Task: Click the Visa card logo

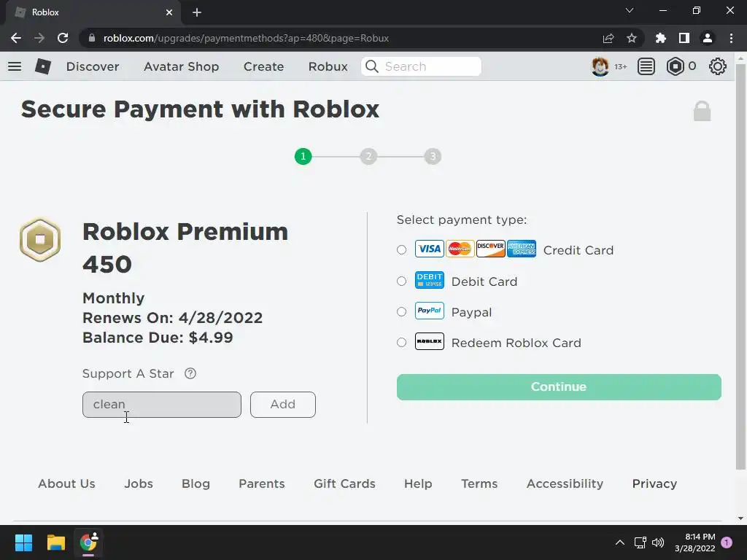Action: pyautogui.click(x=429, y=249)
